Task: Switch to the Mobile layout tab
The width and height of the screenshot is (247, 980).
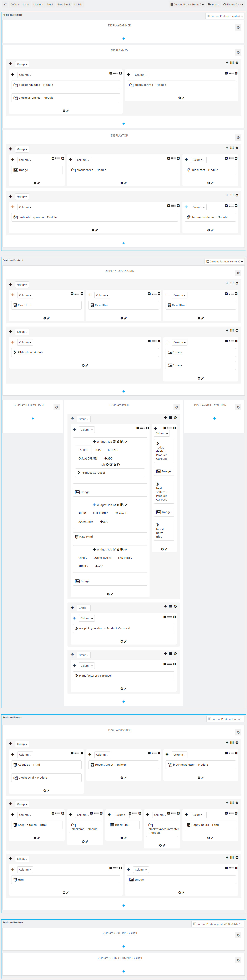Action: (x=78, y=5)
